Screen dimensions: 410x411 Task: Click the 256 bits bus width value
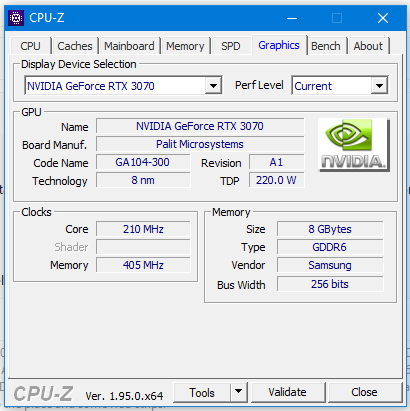pos(330,284)
